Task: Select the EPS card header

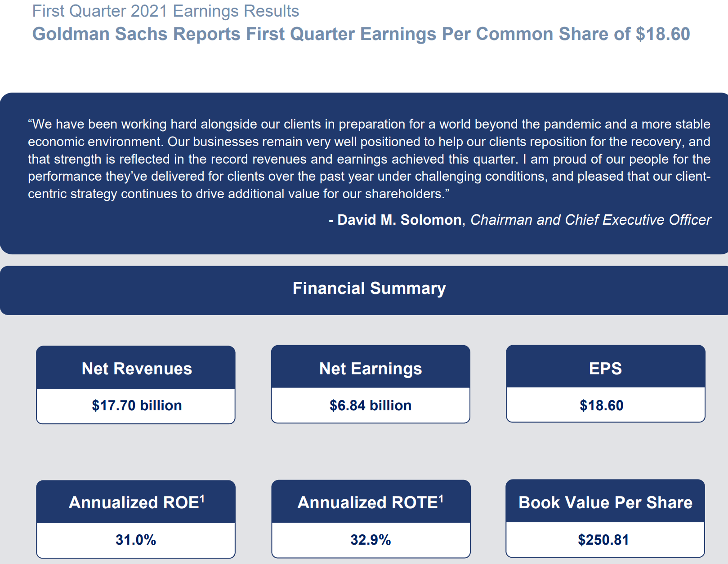Action: pyautogui.click(x=605, y=369)
